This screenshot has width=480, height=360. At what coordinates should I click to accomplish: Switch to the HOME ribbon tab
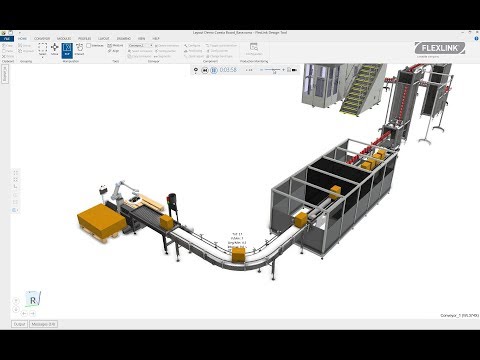(22, 39)
